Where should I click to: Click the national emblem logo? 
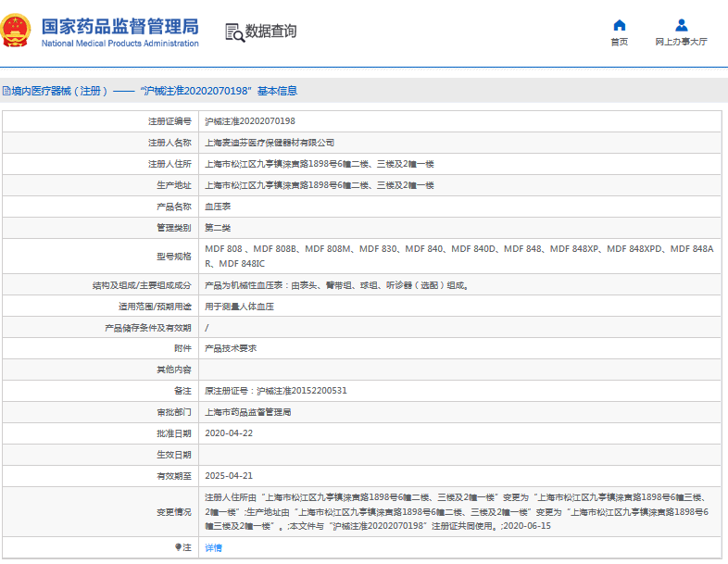point(16,31)
